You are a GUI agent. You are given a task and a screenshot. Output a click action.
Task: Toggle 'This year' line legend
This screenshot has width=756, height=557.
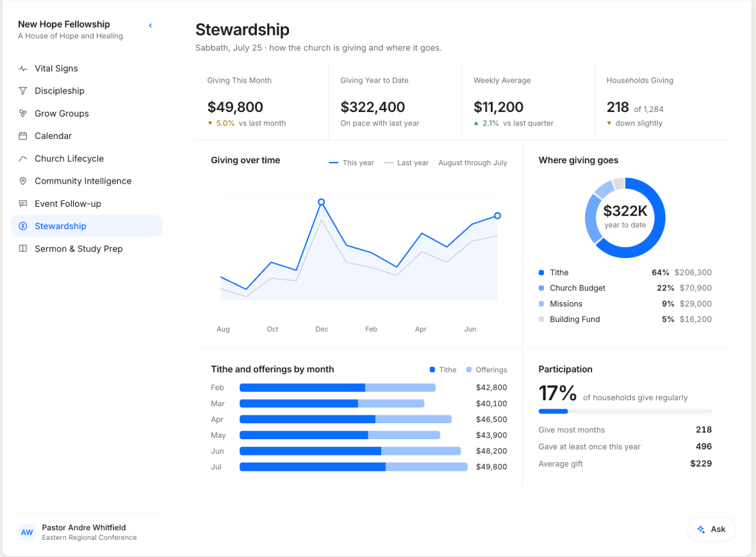[x=352, y=163]
